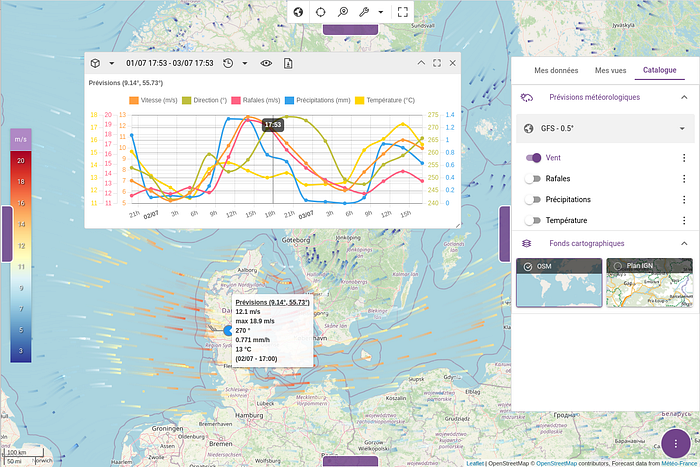
Task: Toggle the eye visibility icon in chart header
Action: tap(266, 63)
